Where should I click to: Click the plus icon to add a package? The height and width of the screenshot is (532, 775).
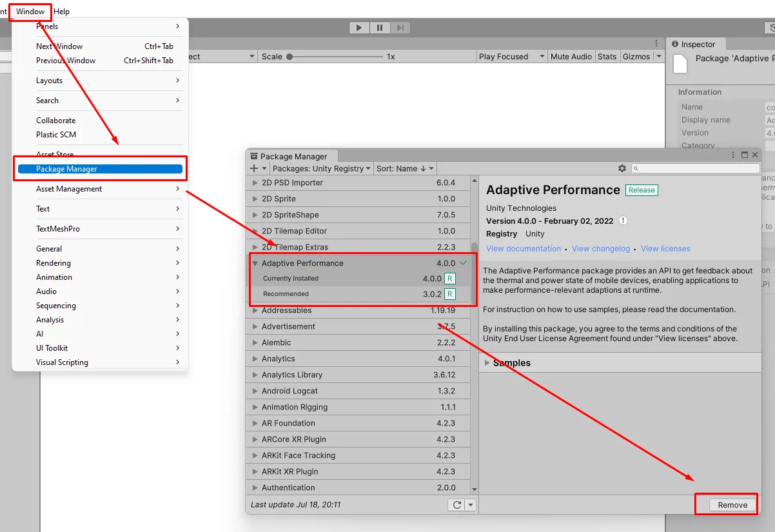(254, 168)
